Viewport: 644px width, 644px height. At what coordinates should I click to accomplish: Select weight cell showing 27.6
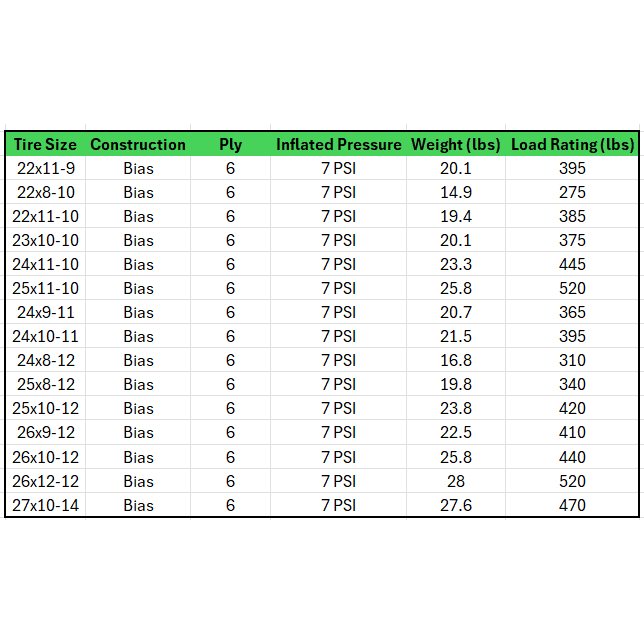[456, 505]
